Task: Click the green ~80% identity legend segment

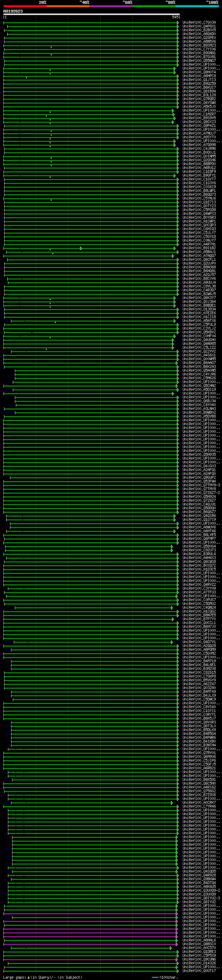Action: pyautogui.click(x=154, y=6)
